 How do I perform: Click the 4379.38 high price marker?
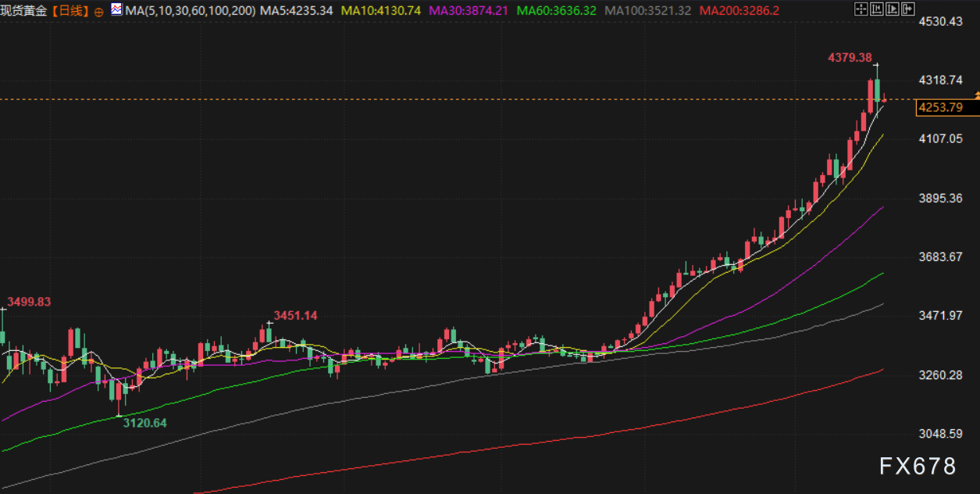pos(850,58)
